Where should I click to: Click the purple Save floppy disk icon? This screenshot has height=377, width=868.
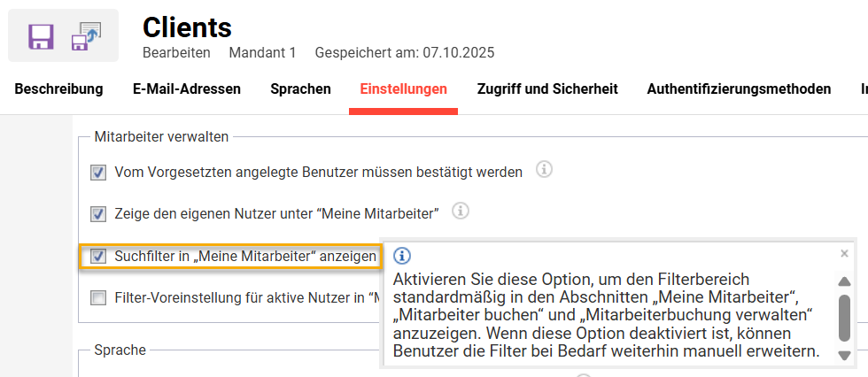pos(41,36)
